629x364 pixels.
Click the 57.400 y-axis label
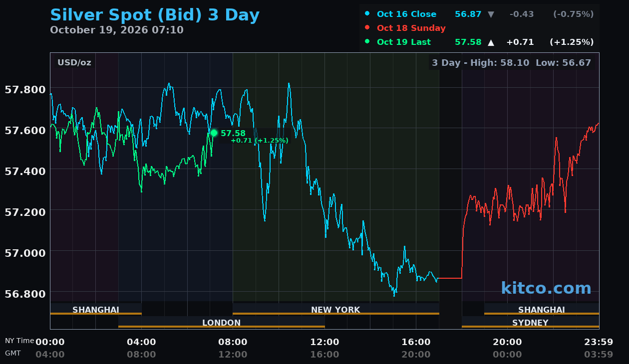[25, 172]
